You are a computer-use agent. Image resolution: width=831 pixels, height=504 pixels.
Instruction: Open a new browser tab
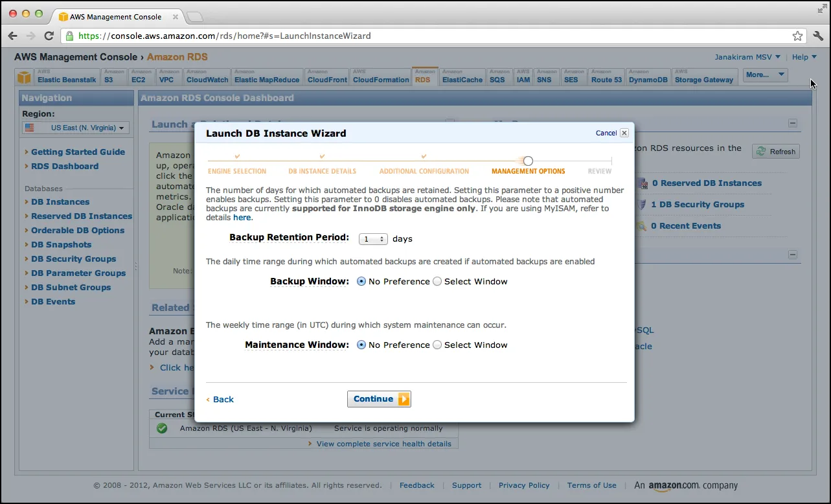(194, 16)
